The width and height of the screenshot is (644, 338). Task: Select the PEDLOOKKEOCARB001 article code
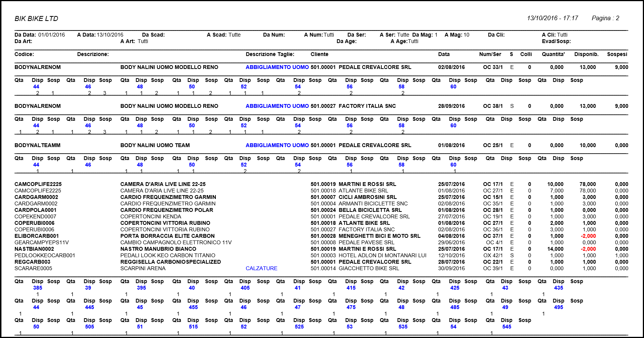[x=45, y=256]
